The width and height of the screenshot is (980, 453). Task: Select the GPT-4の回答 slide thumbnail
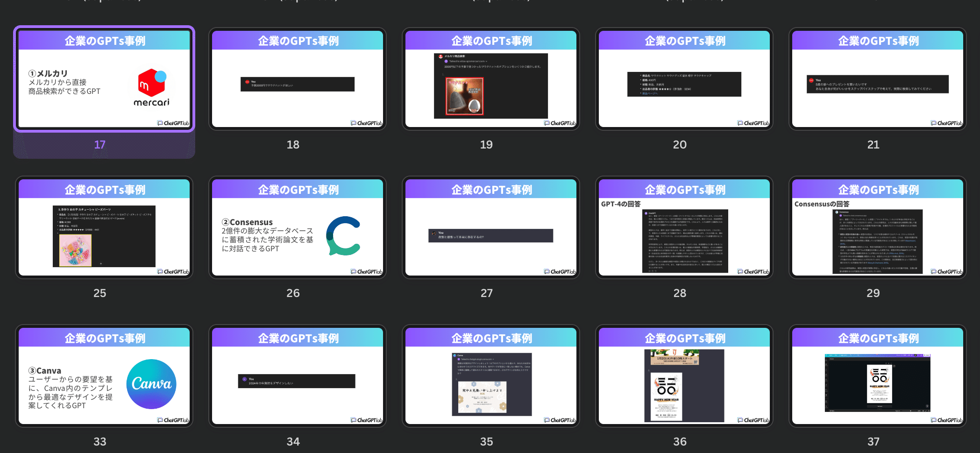click(x=684, y=227)
